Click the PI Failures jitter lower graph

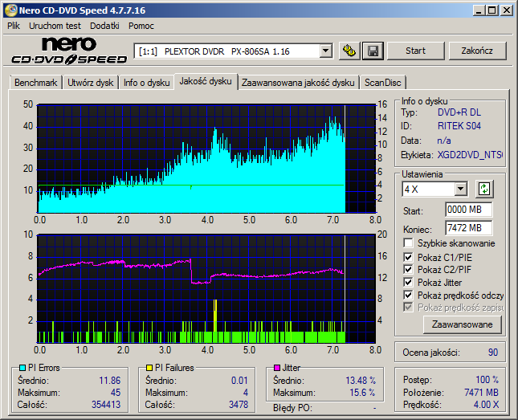(x=206, y=289)
